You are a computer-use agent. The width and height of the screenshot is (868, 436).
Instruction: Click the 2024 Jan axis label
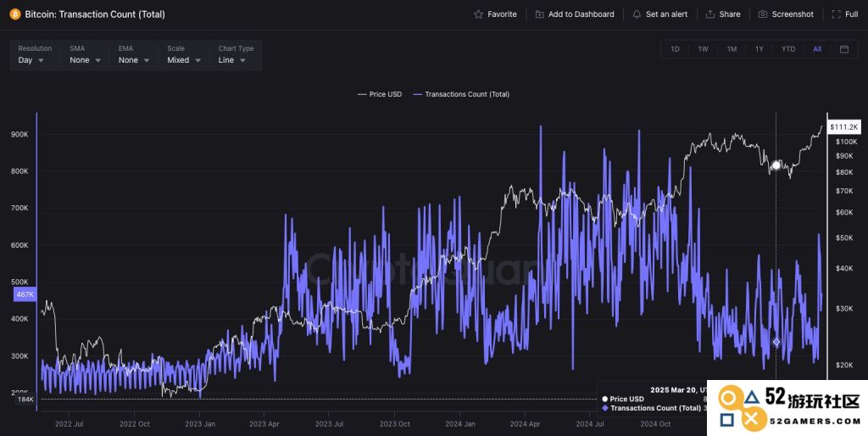pyautogui.click(x=460, y=424)
